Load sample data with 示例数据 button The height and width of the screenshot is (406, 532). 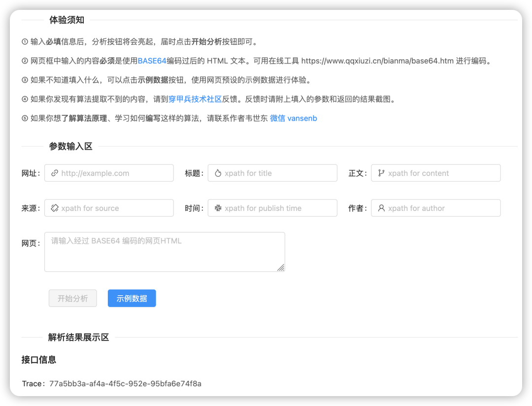132,299
